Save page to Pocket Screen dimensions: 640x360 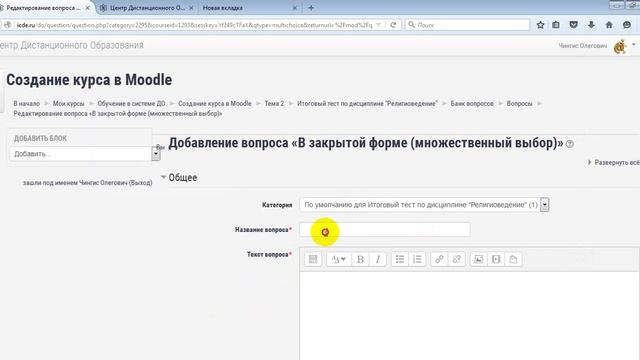point(573,25)
